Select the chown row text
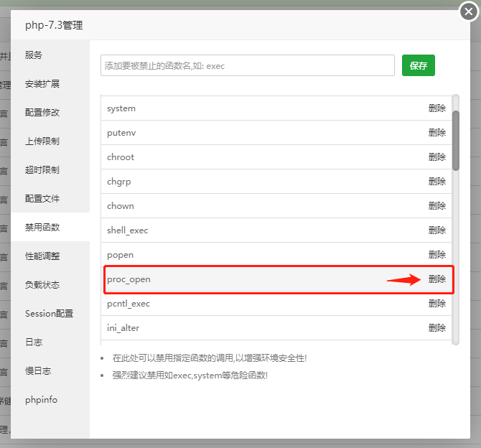The height and width of the screenshot is (448, 481). 121,206
